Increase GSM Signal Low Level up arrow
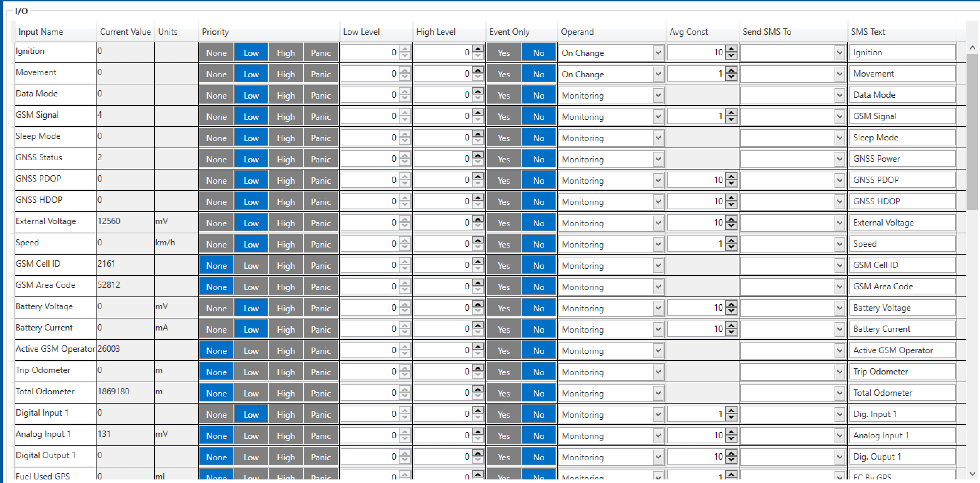 pyautogui.click(x=405, y=113)
